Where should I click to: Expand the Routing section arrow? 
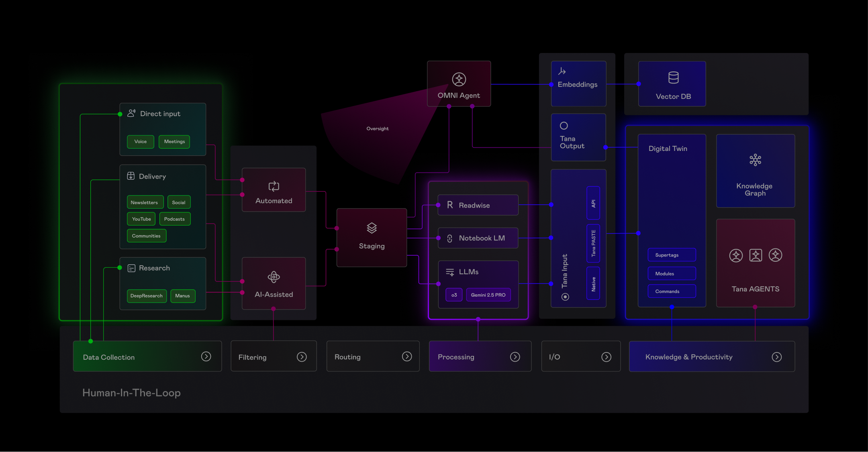point(407,356)
